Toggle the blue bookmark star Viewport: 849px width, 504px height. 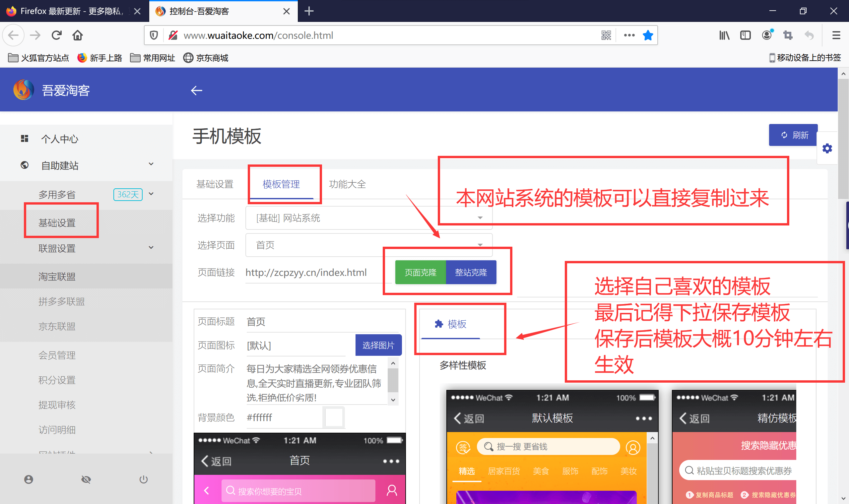click(x=648, y=35)
